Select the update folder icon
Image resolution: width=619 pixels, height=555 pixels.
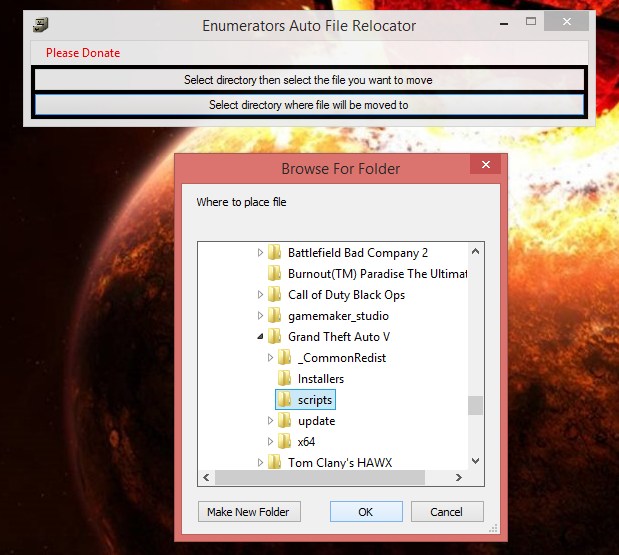(x=285, y=420)
